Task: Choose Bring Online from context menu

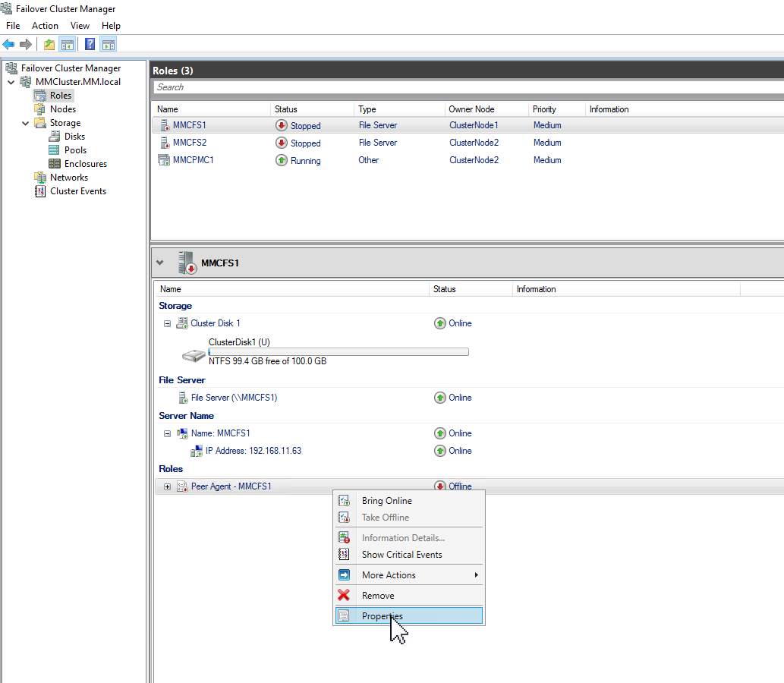Action: click(x=386, y=501)
